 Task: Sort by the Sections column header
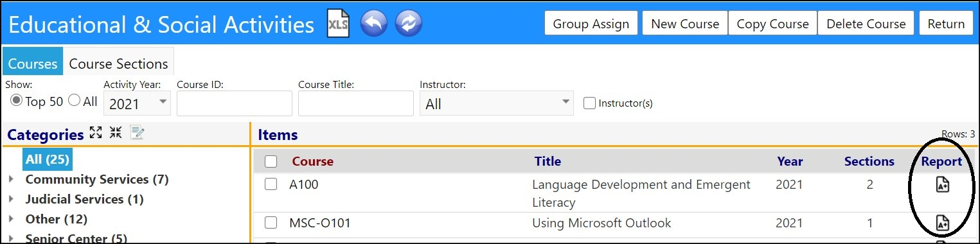(869, 162)
